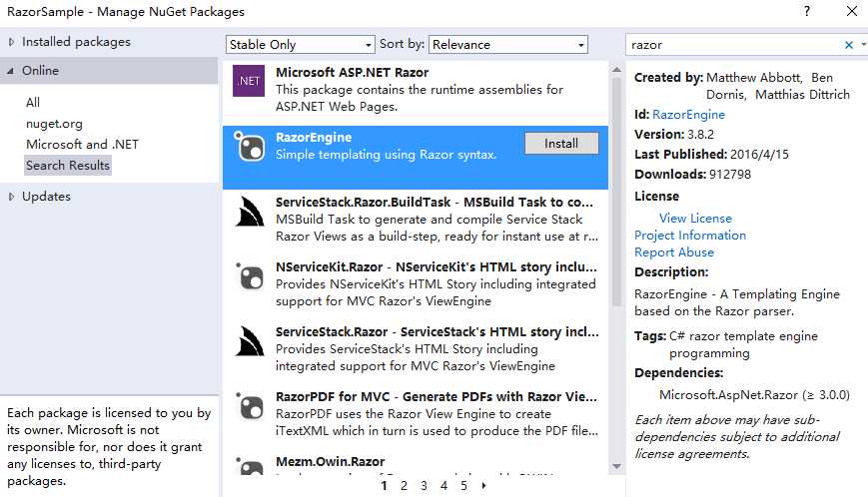The width and height of the screenshot is (868, 497).
Task: Expand the Installed packages section
Action: pyautogui.click(x=11, y=42)
